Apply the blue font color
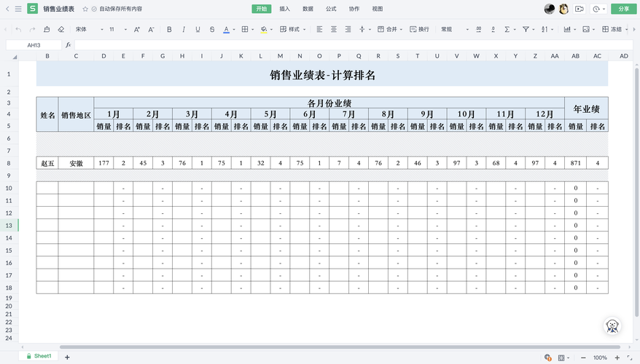This screenshot has width=640, height=364. 226,29
